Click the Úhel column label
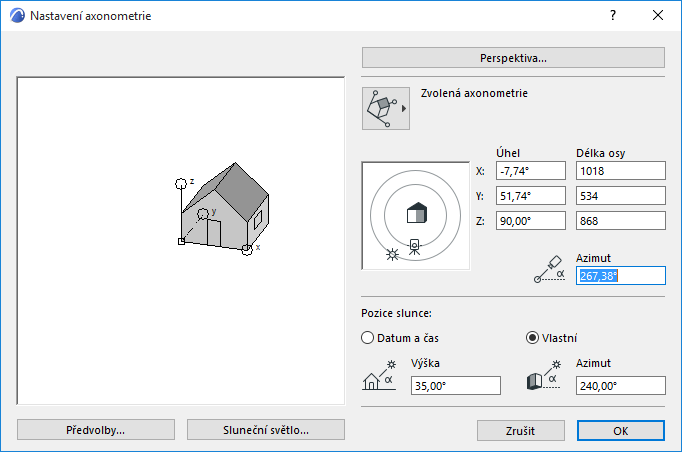Screen dimensions: 682x452 click(508, 153)
